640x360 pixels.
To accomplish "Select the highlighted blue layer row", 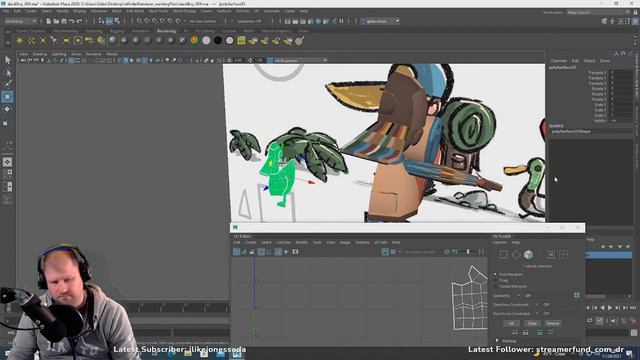I will click(x=609, y=255).
